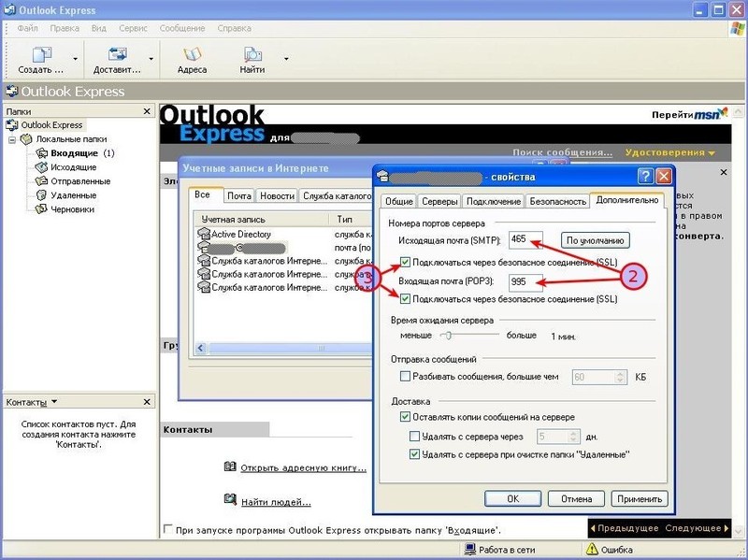Screen dimensions: 748x560
Task: Open the Удостоверения dropdown
Action: click(x=669, y=152)
